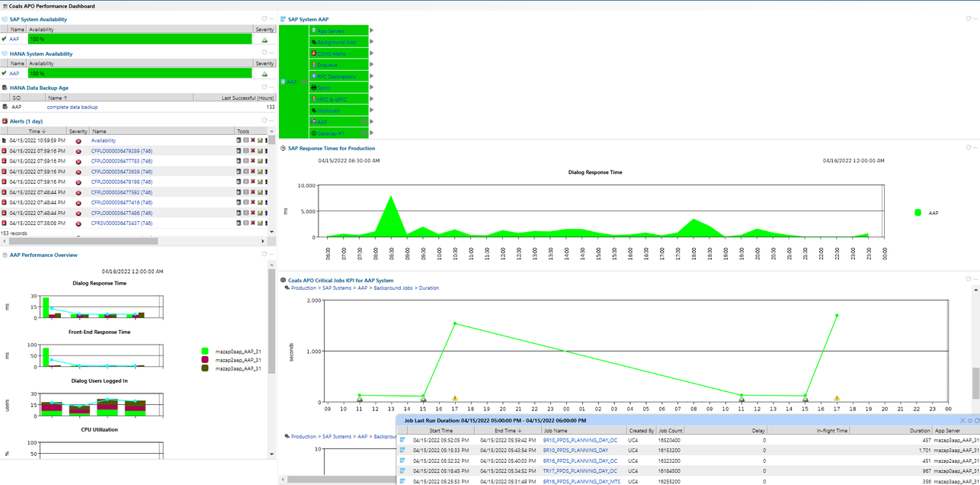Expand the Enqueue node arrow
Viewport: 980px width, 485px height.
[x=372, y=65]
